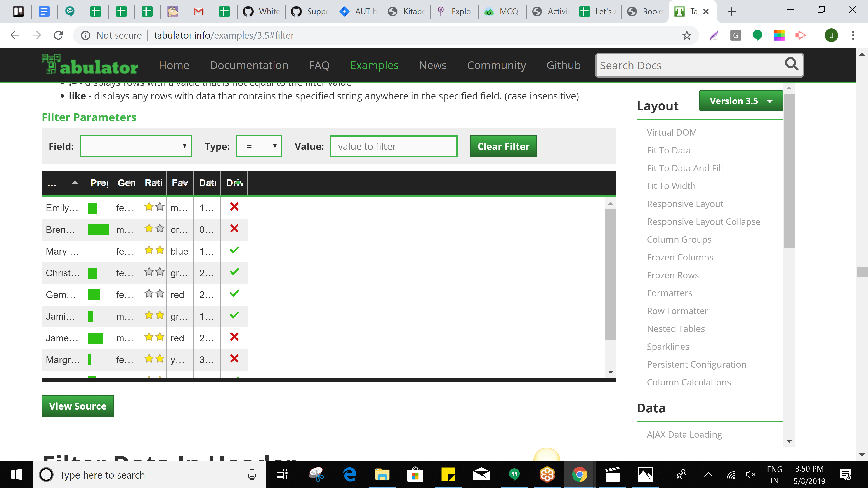The height and width of the screenshot is (488, 868).
Task: Open the Frozen Columns example link
Action: coord(680,257)
